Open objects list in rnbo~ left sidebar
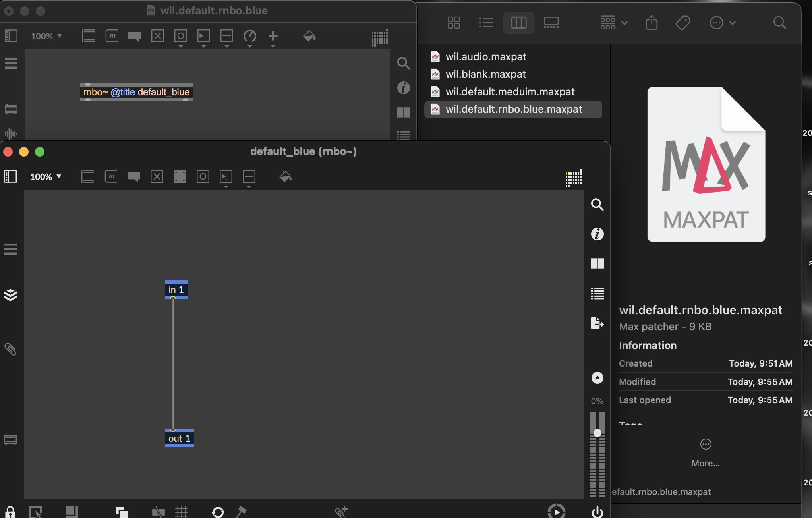The width and height of the screenshot is (812, 518). point(10,249)
